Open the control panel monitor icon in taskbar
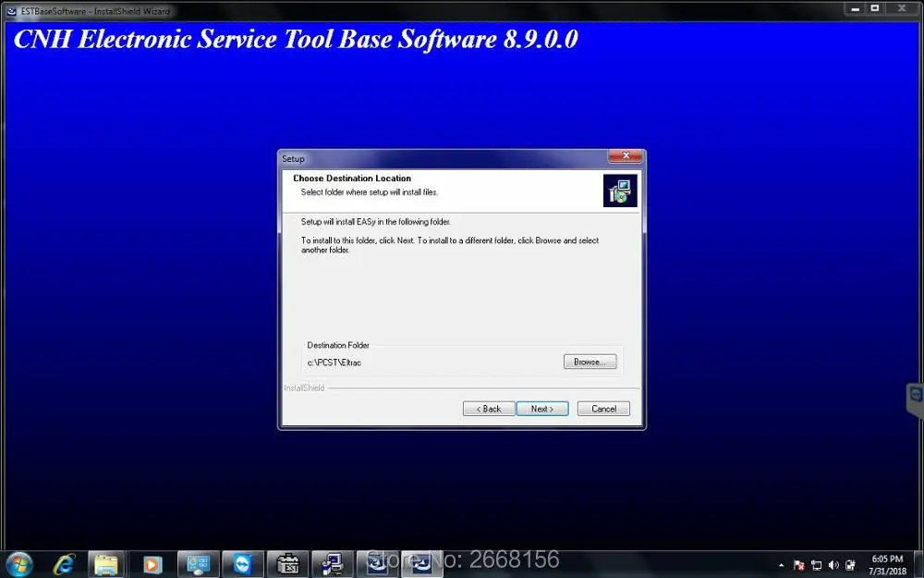The width and height of the screenshot is (924, 578). [198, 564]
